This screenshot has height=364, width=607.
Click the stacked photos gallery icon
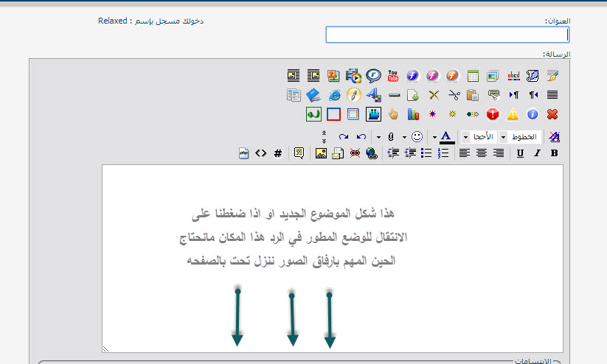click(493, 76)
